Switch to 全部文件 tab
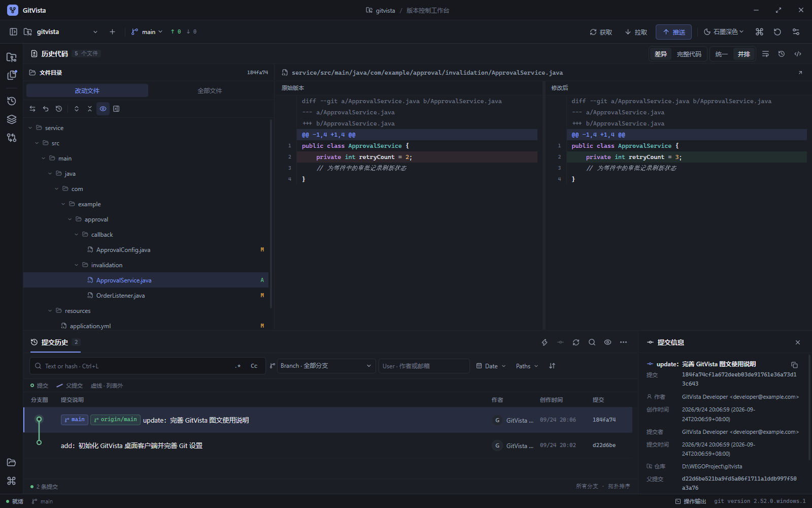Viewport: 812px width, 508px height. click(210, 90)
